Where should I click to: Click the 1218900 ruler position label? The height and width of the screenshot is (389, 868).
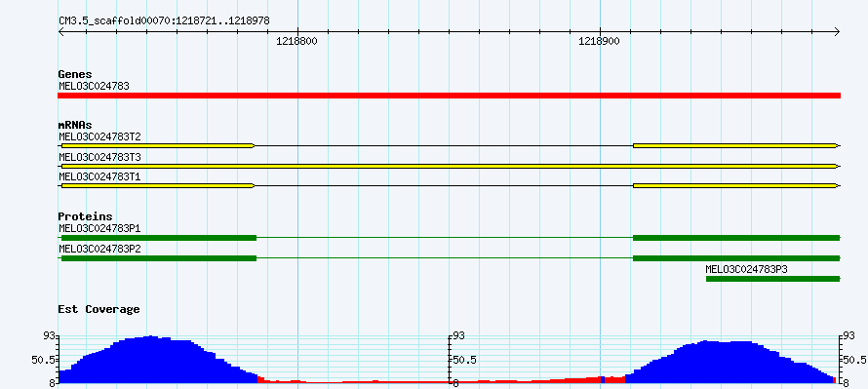pyautogui.click(x=599, y=42)
